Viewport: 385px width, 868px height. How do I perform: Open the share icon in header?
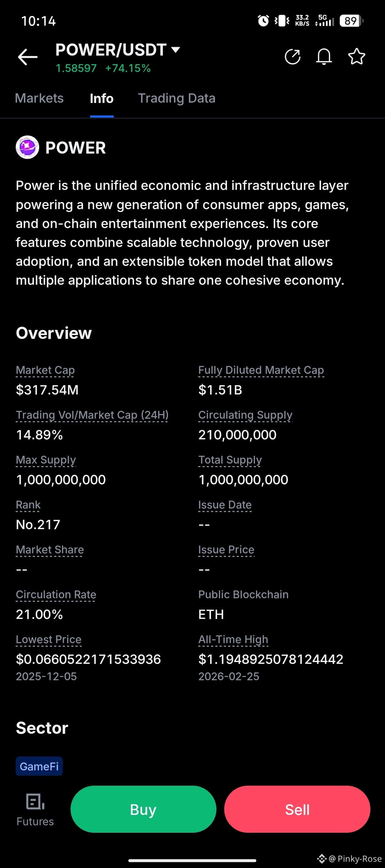(293, 57)
